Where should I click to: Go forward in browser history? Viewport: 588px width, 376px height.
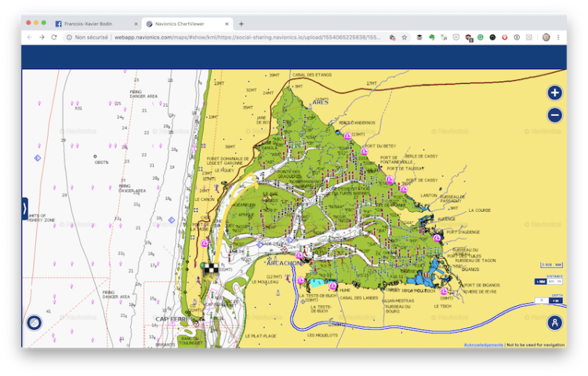click(x=42, y=37)
